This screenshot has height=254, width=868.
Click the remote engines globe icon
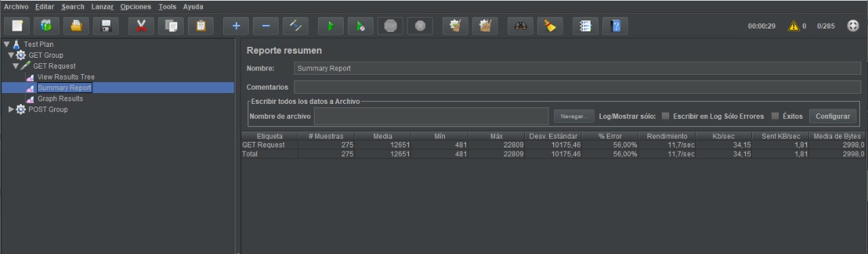[x=853, y=26]
